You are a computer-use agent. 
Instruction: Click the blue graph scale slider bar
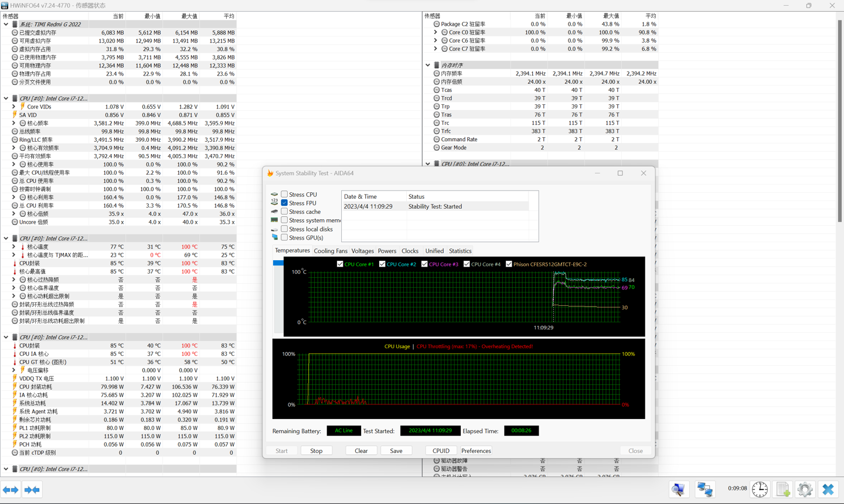pos(278,263)
